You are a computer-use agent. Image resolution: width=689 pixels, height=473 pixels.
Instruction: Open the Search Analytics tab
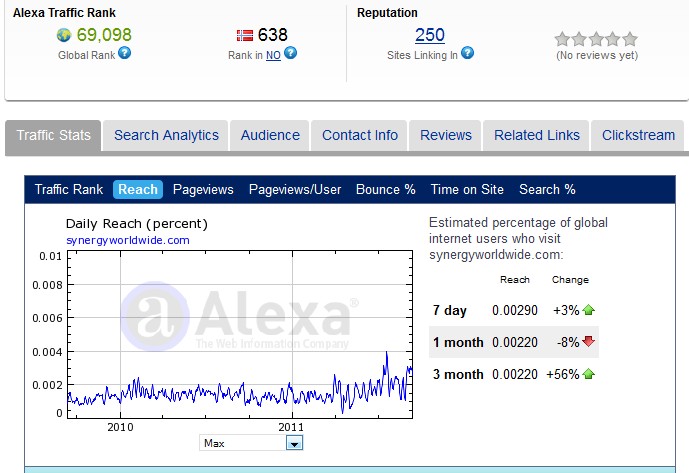[x=166, y=135]
